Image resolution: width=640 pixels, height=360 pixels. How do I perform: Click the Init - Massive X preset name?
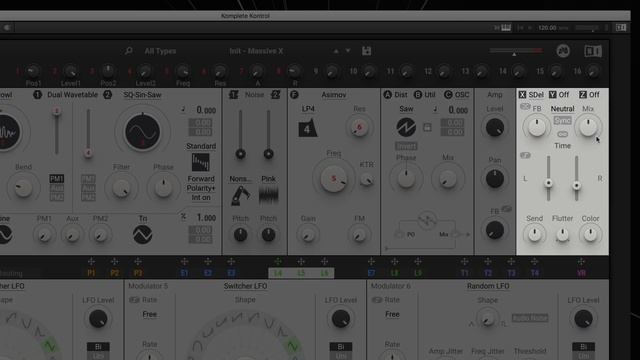[256, 51]
